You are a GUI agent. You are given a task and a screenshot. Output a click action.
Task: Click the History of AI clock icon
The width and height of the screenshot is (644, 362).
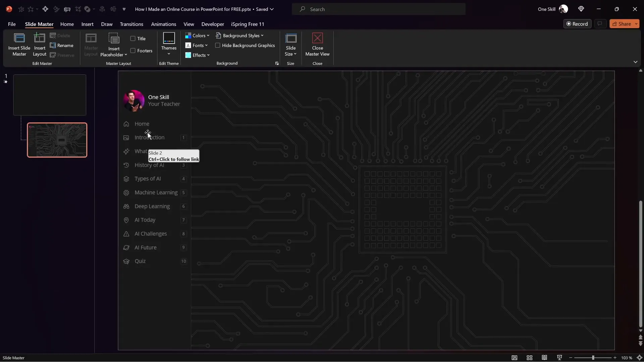point(126,165)
